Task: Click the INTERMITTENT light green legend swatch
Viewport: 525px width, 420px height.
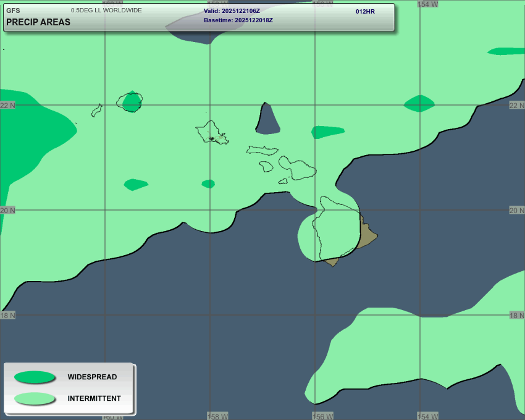Action: (x=35, y=398)
